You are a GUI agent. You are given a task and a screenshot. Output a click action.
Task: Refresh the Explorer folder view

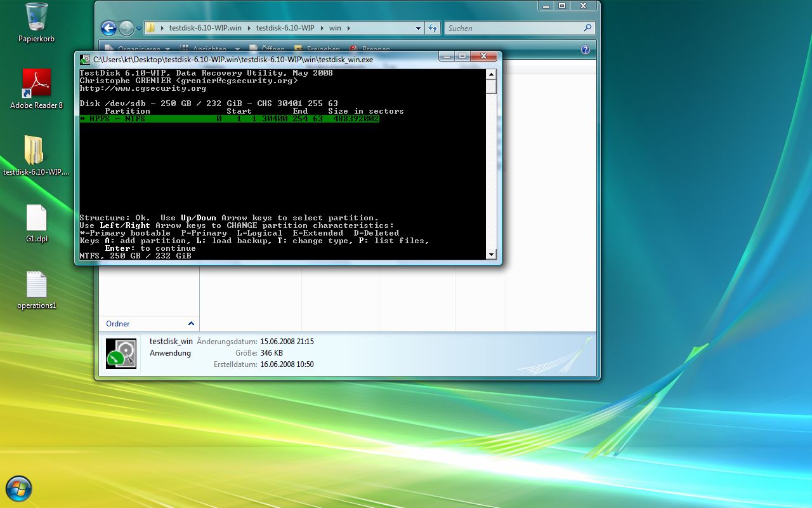coord(433,28)
